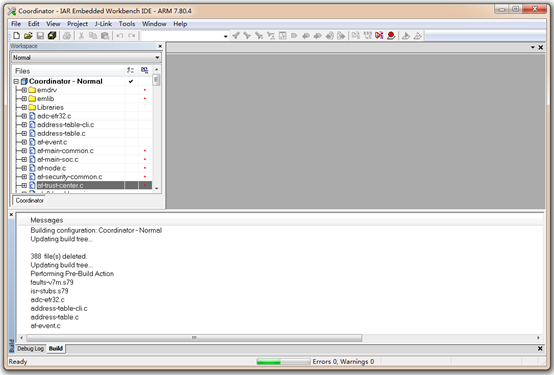Open the Project menu

click(77, 24)
